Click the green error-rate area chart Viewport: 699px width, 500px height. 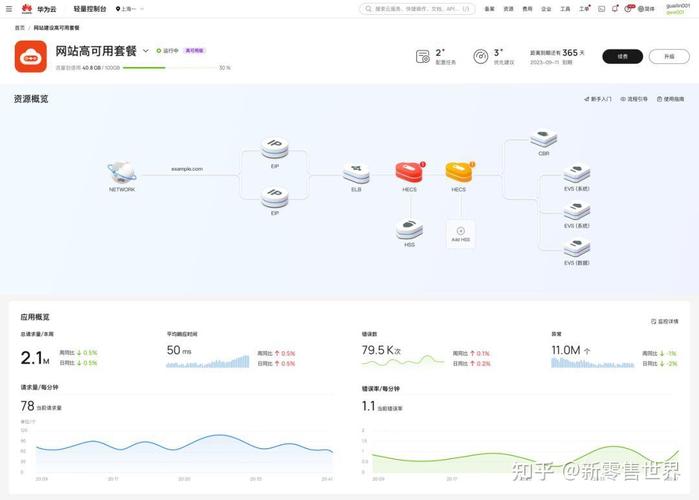tap(526, 459)
